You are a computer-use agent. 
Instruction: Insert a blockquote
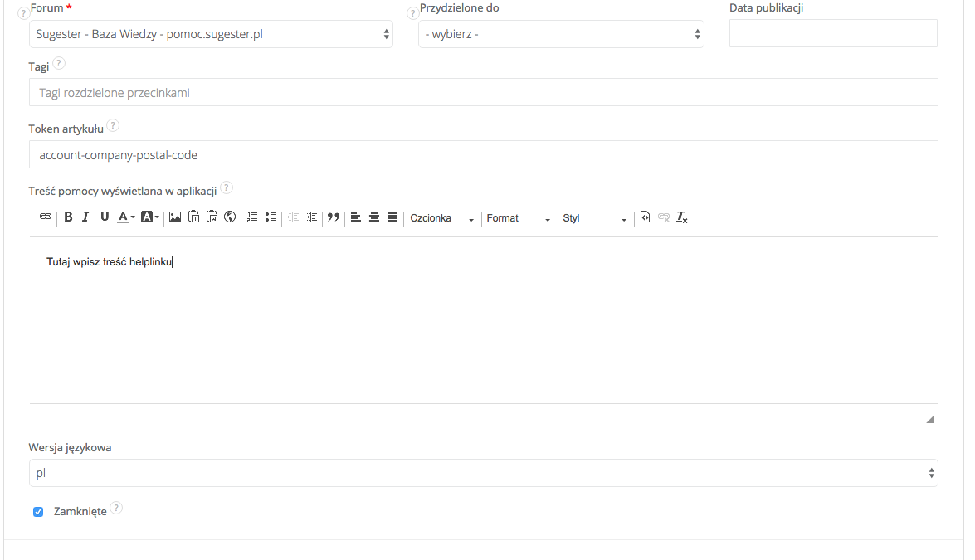point(333,217)
